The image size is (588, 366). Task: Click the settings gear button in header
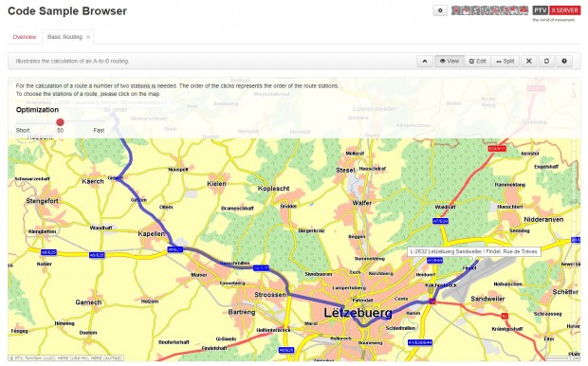[x=440, y=10]
